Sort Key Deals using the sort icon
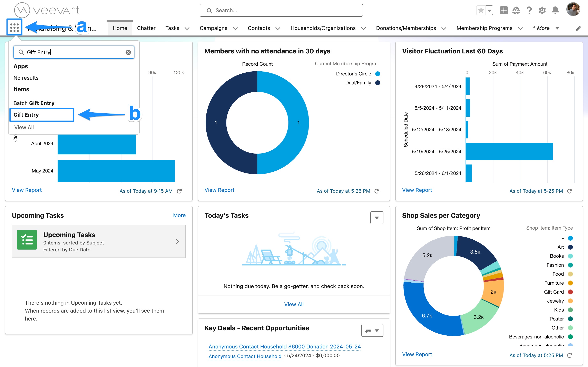588x367 pixels. 368,330
